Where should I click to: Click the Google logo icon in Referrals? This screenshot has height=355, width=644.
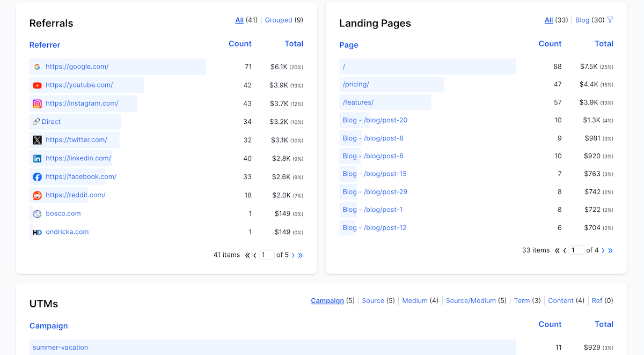(37, 67)
